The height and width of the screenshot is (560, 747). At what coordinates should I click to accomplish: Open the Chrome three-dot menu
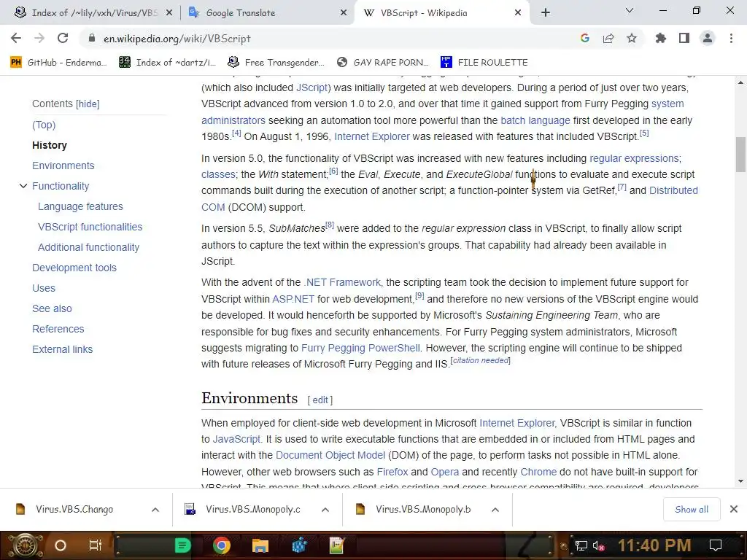pos(731,38)
